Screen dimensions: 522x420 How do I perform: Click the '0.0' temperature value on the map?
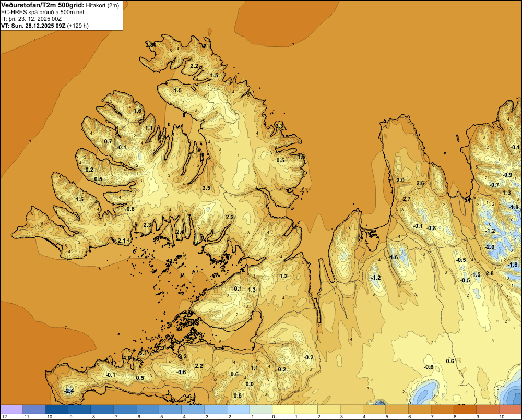coord(250,384)
